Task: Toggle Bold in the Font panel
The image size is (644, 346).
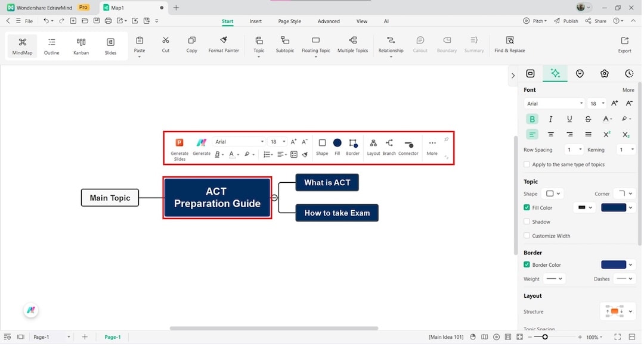Action: [x=532, y=119]
